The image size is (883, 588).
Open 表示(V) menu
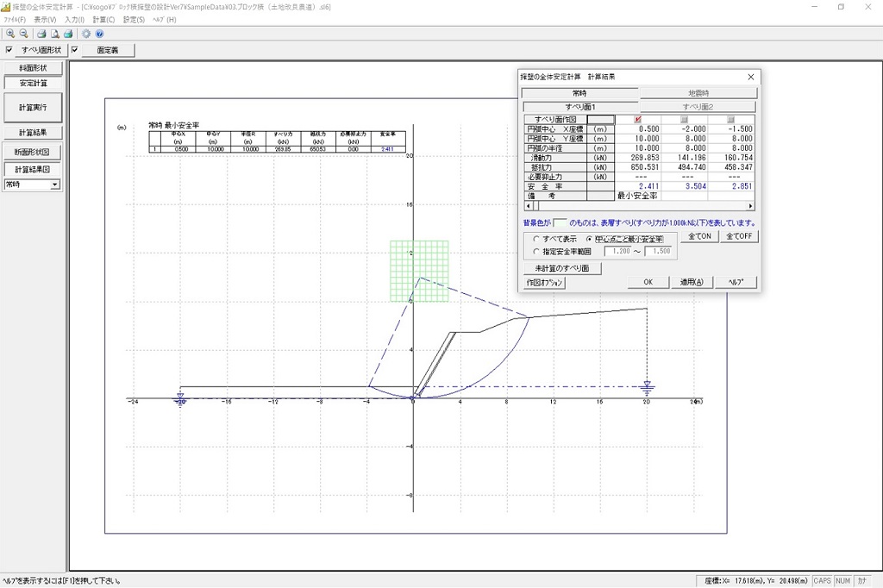45,19
